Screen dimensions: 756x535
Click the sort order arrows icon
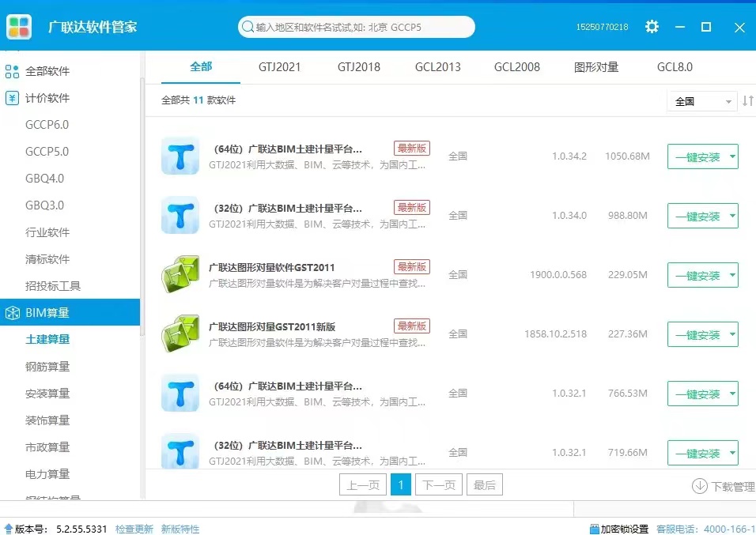(x=748, y=100)
